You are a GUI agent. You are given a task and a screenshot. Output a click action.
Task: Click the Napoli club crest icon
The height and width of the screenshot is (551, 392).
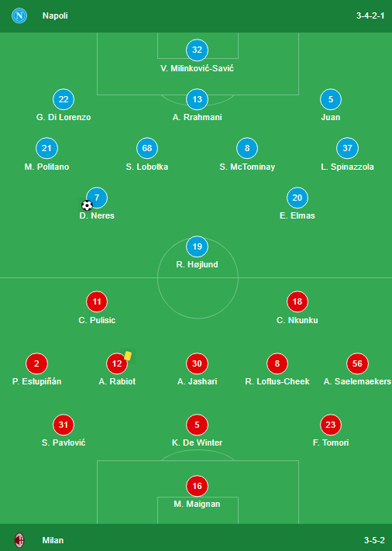point(19,15)
